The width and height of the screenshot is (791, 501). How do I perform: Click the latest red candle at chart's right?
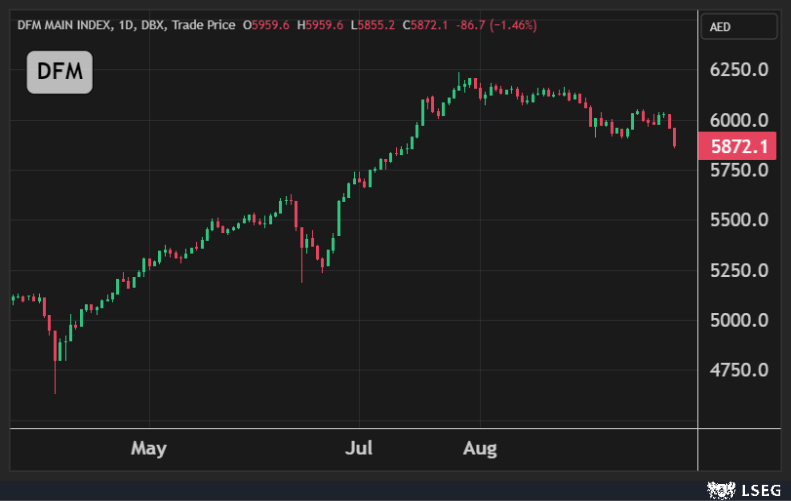(676, 138)
